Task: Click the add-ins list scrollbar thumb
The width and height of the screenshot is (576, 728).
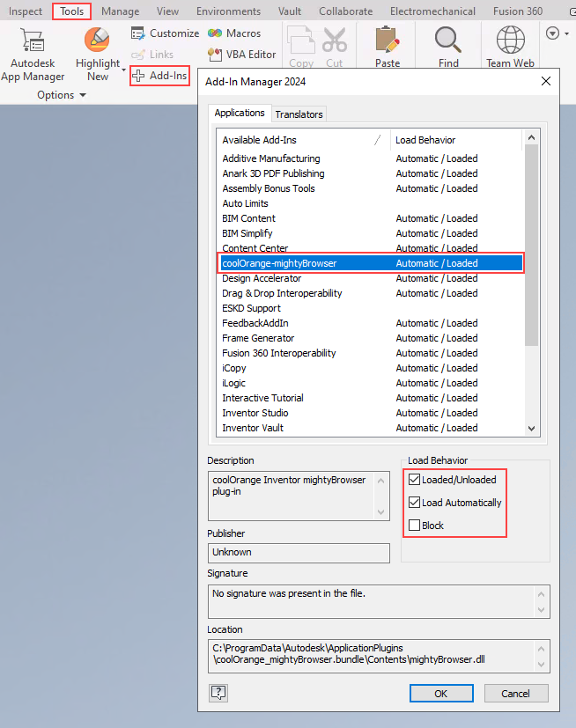Action: [x=531, y=245]
